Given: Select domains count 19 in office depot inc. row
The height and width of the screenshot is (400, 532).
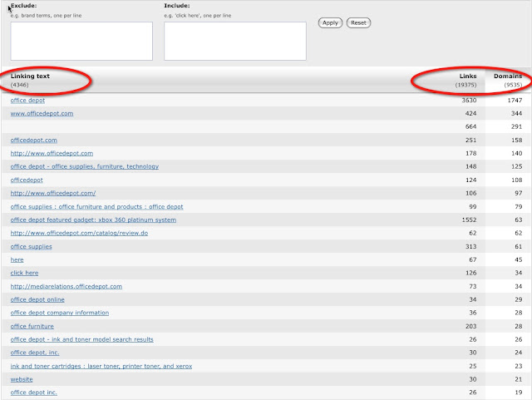Looking at the screenshot, I should pyautogui.click(x=519, y=393).
